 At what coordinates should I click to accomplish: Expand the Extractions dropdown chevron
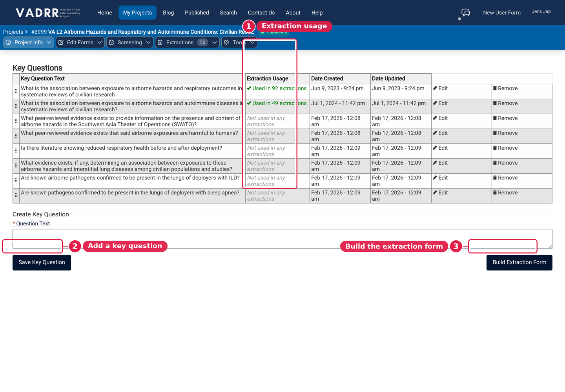215,42
